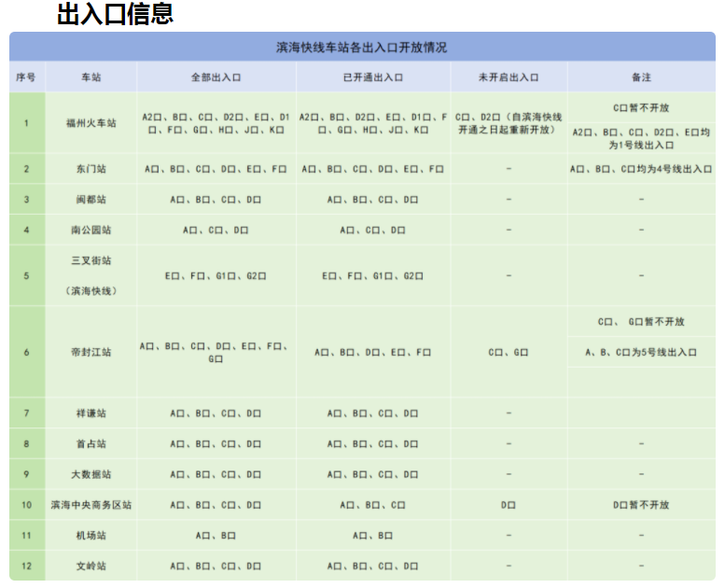Image resolution: width=725 pixels, height=588 pixels.
Task: Click the table title 滨海快线车站各出入口开放情况
Action: [362, 48]
